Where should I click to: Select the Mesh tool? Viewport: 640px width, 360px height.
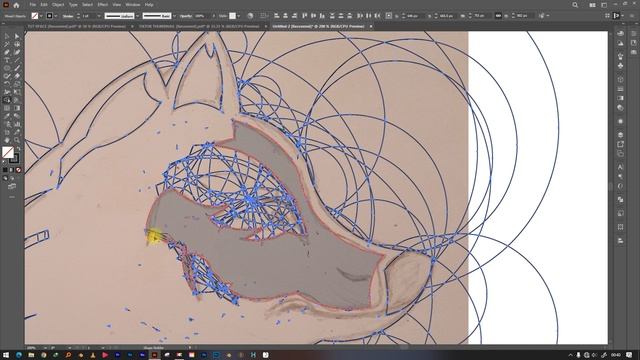[7, 108]
